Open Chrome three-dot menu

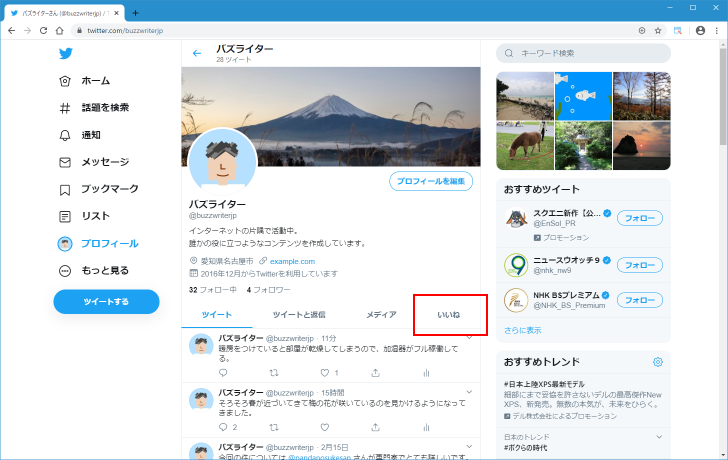pyautogui.click(x=717, y=31)
